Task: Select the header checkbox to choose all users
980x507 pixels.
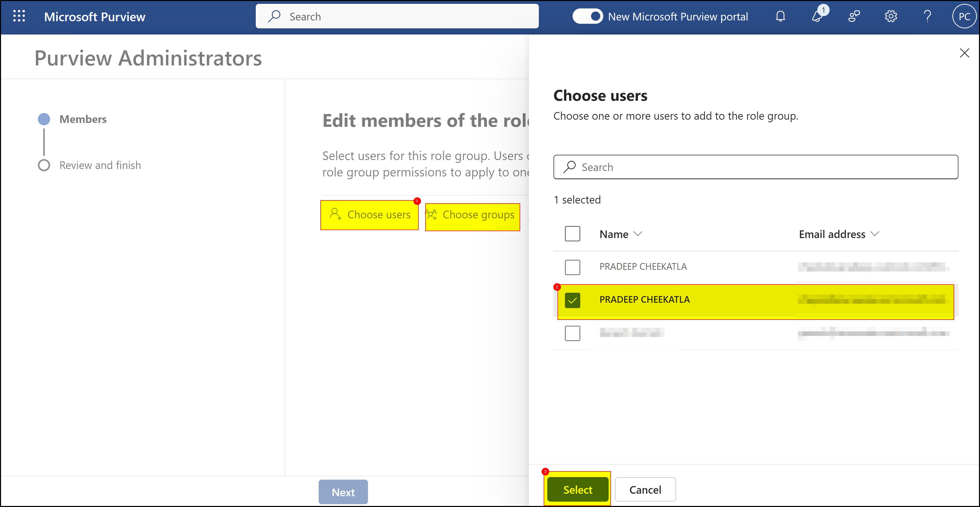Action: pyautogui.click(x=572, y=233)
